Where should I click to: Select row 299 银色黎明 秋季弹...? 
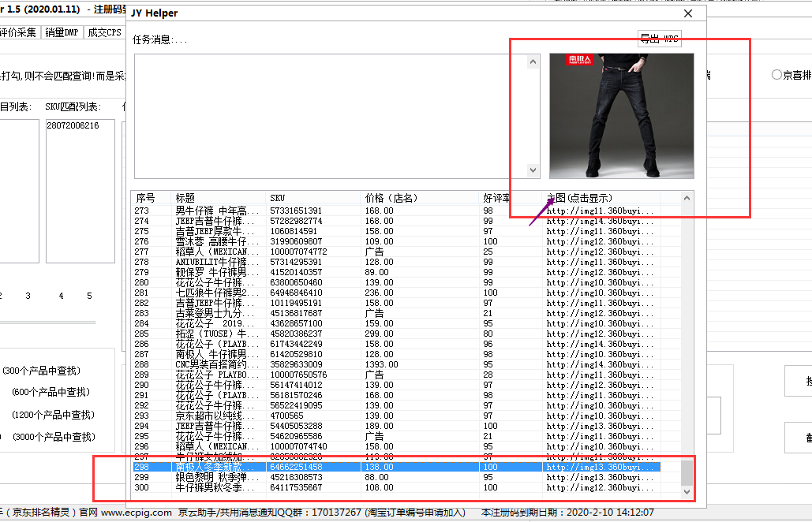[x=395, y=477]
